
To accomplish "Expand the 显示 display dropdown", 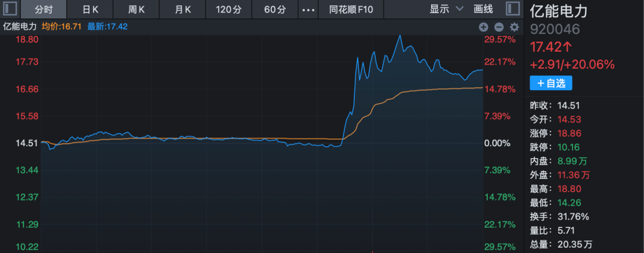I will click(x=446, y=10).
